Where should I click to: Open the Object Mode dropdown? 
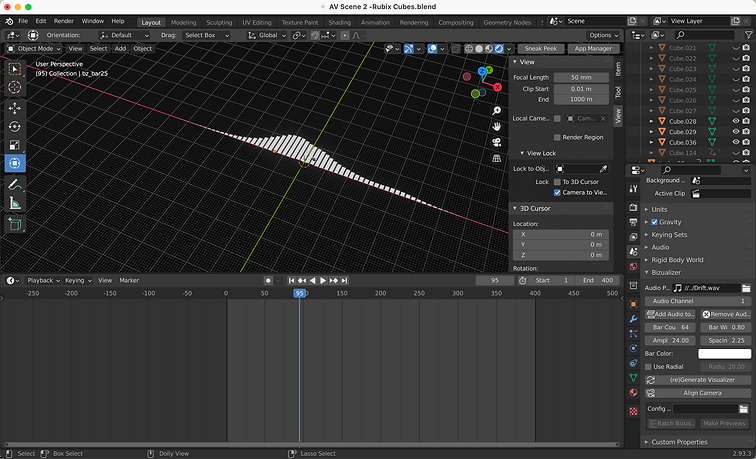[x=34, y=49]
